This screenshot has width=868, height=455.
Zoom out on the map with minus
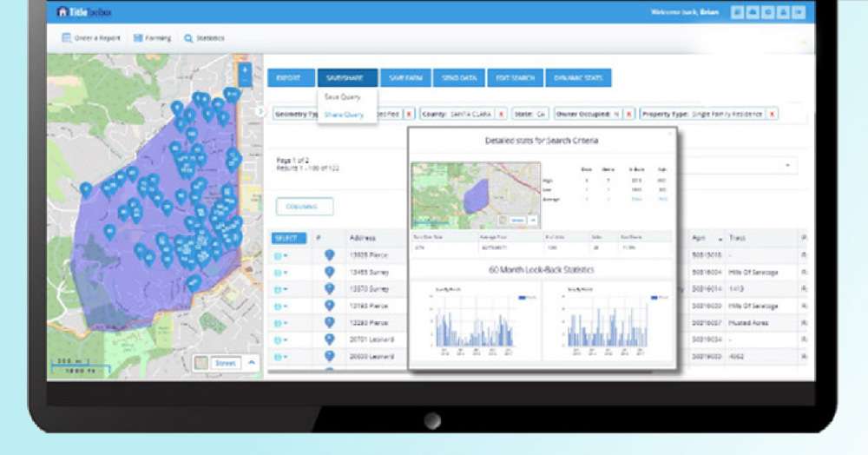click(245, 82)
